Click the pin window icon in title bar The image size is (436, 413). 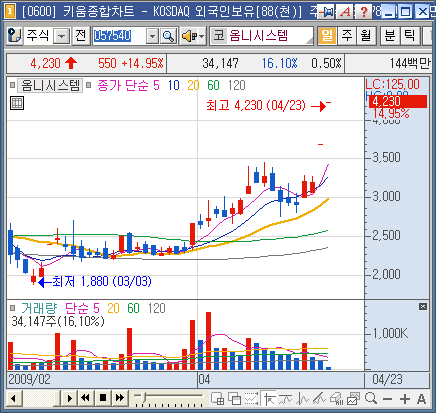coord(326,12)
